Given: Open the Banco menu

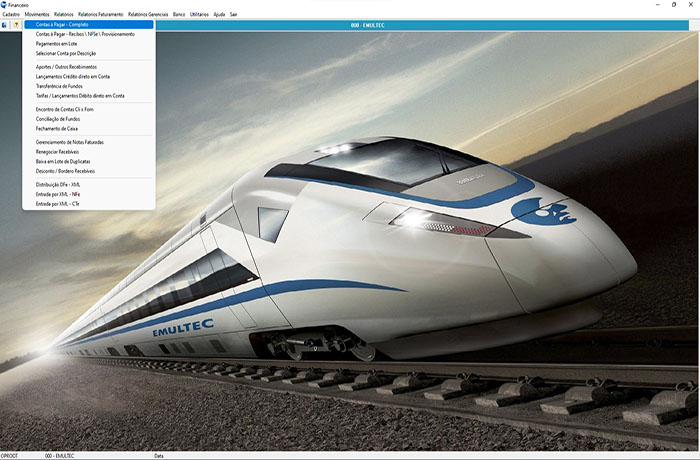Looking at the screenshot, I should [x=179, y=15].
